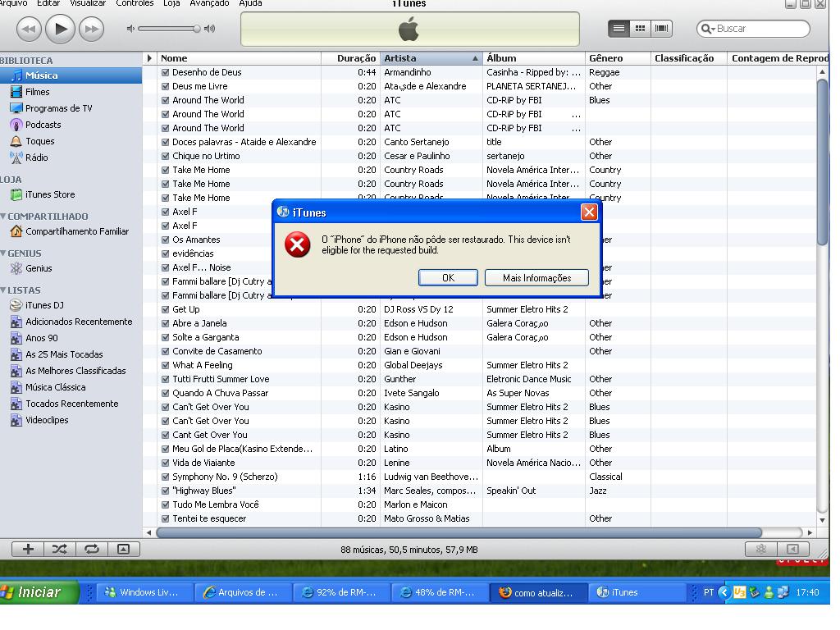Switch to list view
Screen dimensions: 840x630
[x=619, y=29]
